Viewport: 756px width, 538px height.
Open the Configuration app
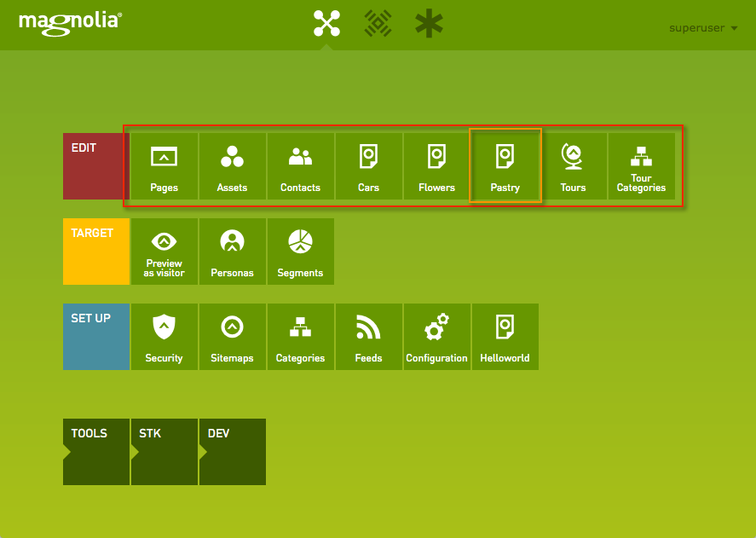[436, 337]
